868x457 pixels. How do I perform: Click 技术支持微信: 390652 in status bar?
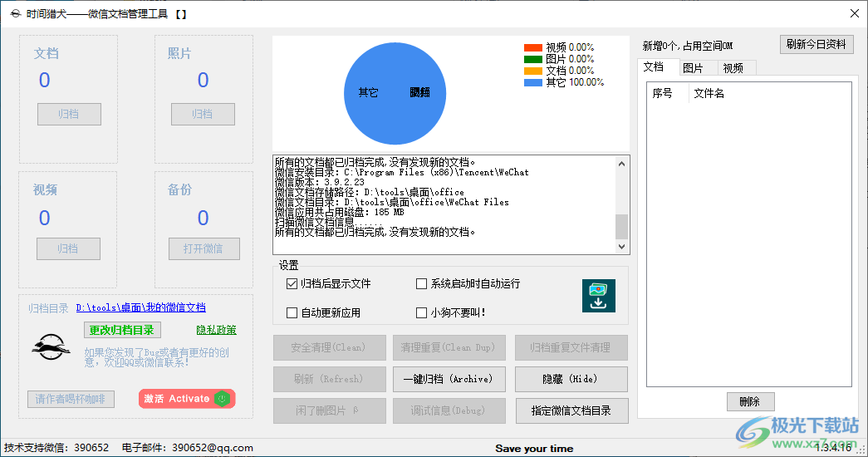56,448
